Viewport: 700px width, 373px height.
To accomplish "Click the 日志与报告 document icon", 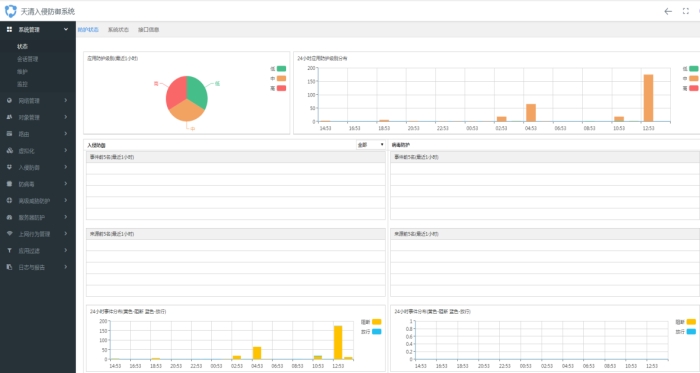I will (9, 267).
